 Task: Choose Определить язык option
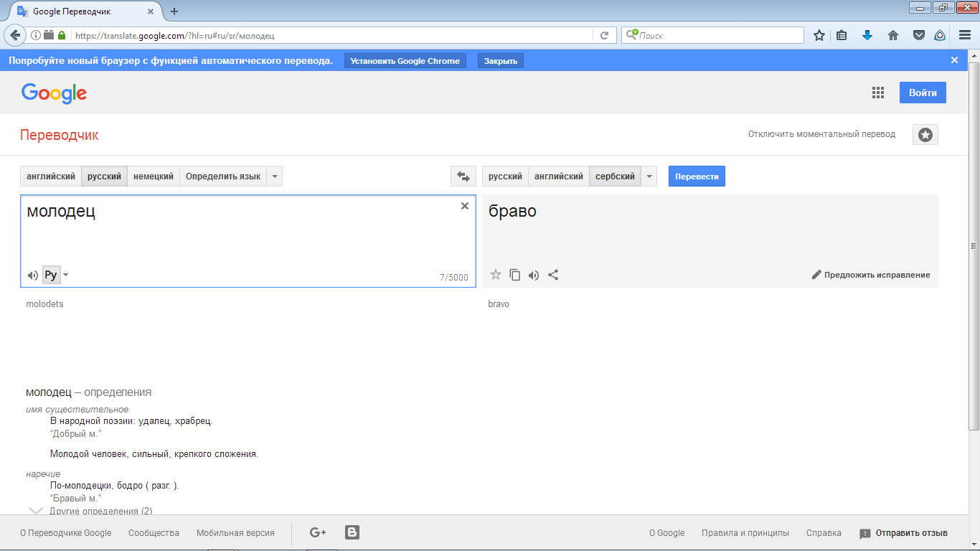(223, 176)
